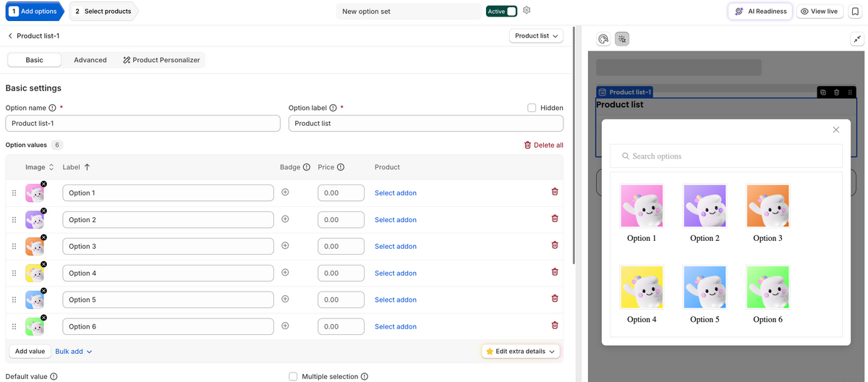Toggle the element inspector cursor icon

click(x=622, y=39)
